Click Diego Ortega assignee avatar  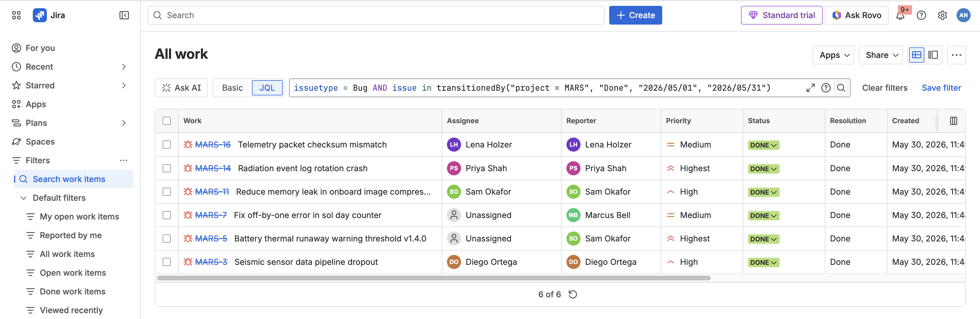point(454,262)
